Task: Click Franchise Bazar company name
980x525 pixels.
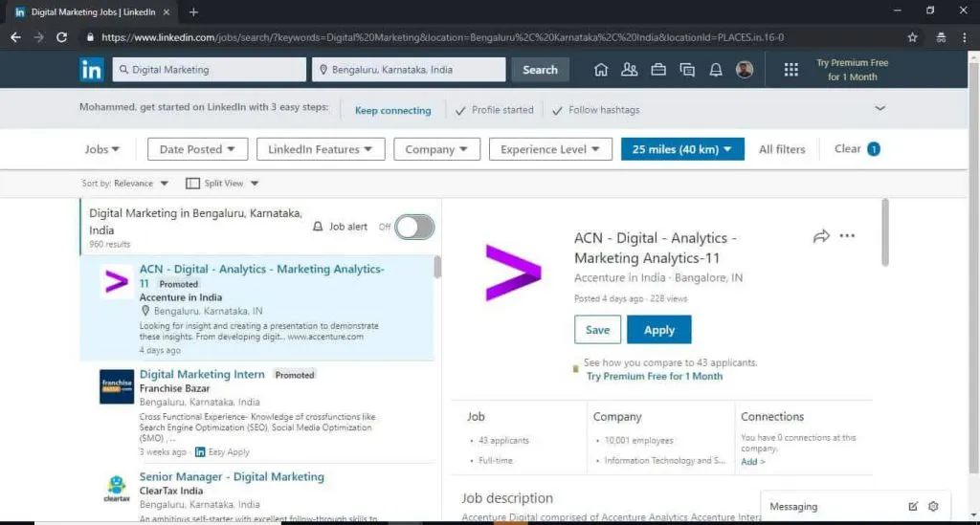Action: point(174,388)
